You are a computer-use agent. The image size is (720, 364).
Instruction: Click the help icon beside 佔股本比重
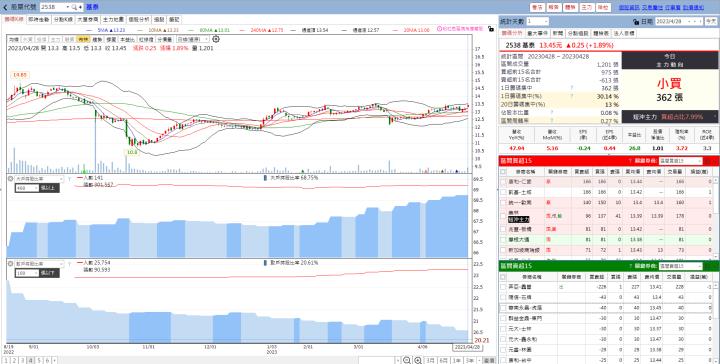pos(551,112)
